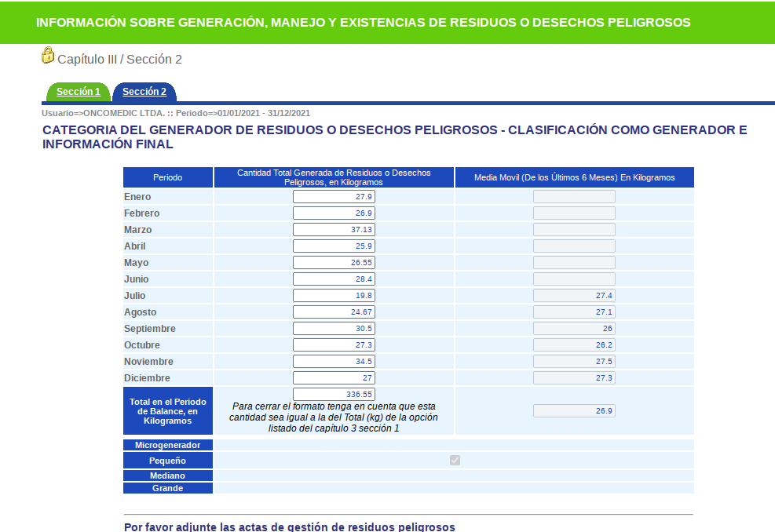Open the Sección 2 tab
The height and width of the screenshot is (532, 775).
click(x=144, y=92)
